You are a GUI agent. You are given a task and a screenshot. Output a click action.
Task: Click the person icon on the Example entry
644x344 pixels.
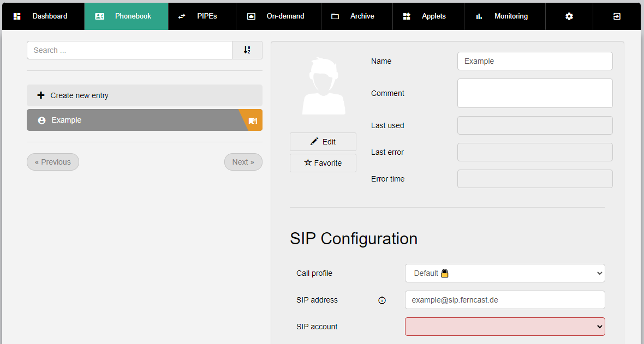pos(41,120)
